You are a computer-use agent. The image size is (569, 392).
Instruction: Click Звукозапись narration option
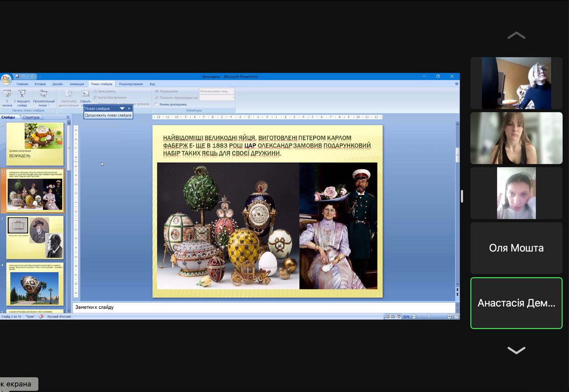click(x=104, y=91)
